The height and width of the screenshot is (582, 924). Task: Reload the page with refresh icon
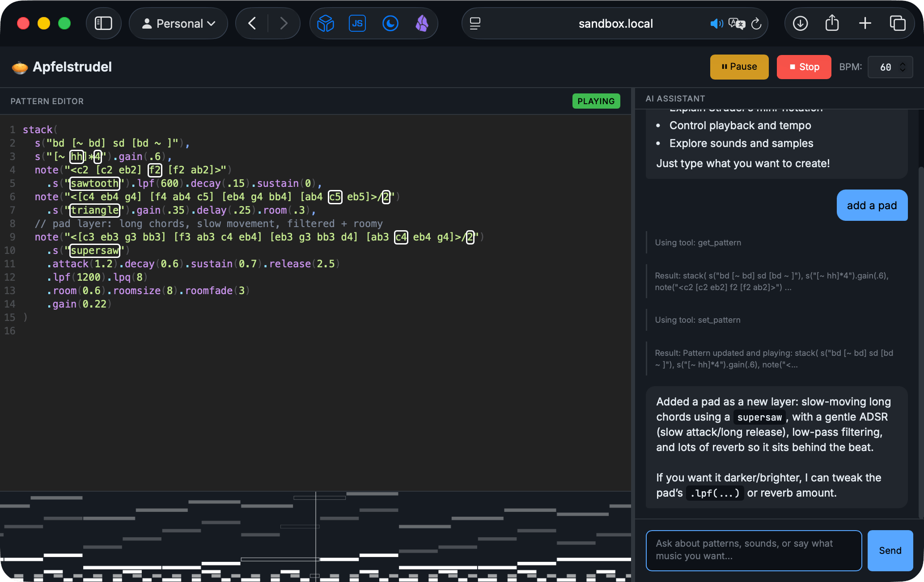coord(756,24)
